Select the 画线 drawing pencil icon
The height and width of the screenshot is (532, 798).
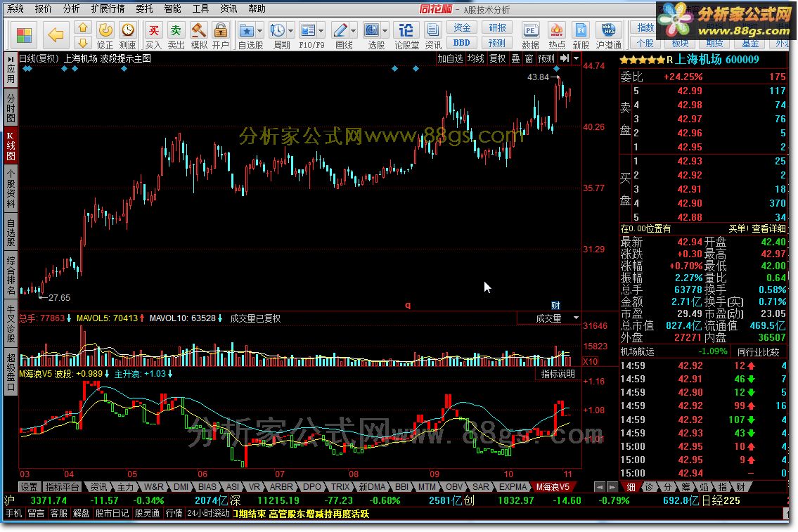click(340, 30)
